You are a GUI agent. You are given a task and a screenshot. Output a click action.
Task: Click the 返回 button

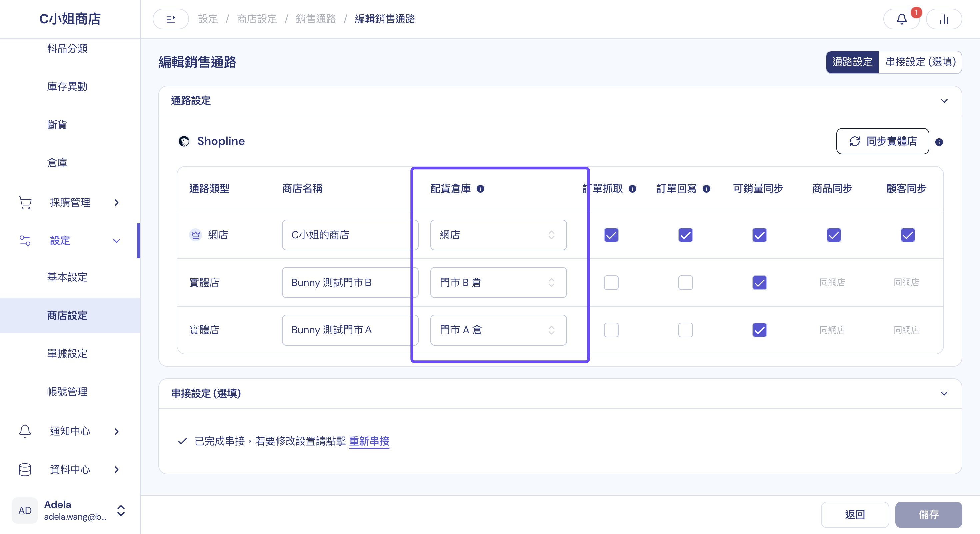pyautogui.click(x=855, y=515)
